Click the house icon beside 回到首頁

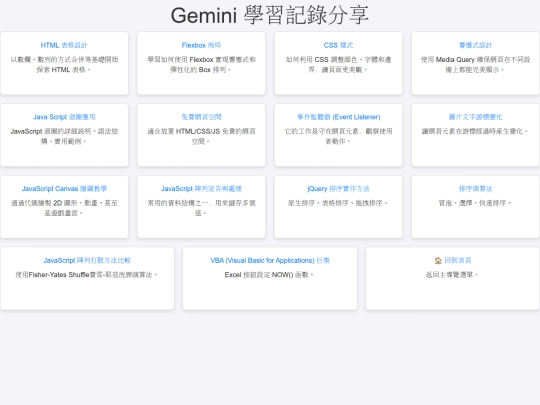(x=438, y=260)
